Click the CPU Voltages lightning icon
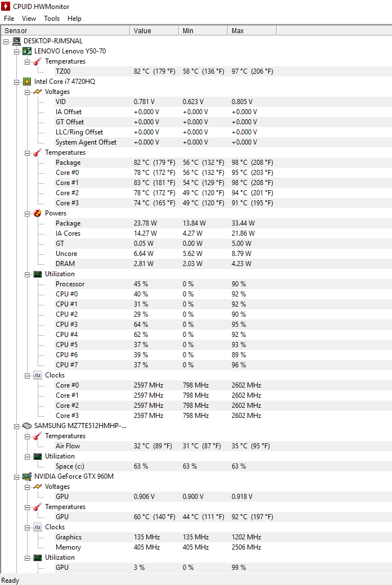 [37, 92]
